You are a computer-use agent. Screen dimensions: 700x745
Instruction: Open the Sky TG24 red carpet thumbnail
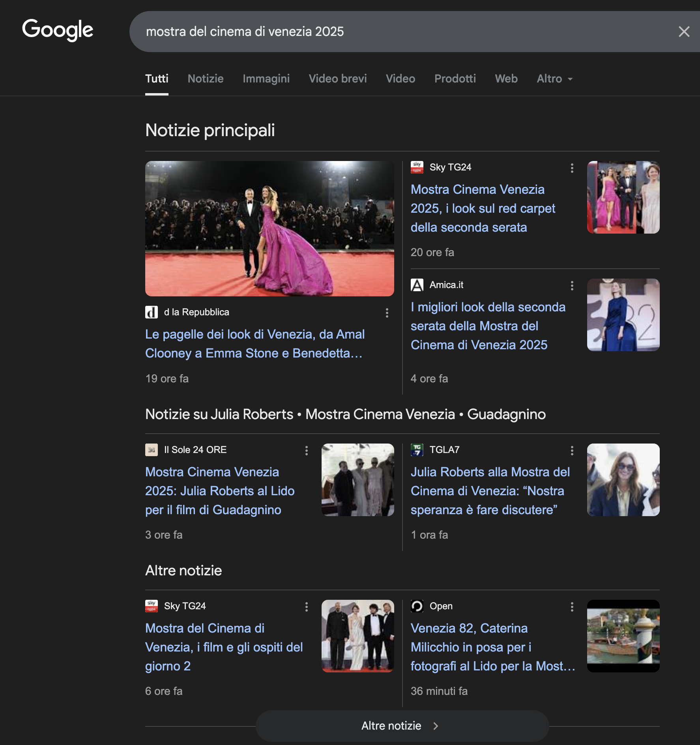coord(623,197)
